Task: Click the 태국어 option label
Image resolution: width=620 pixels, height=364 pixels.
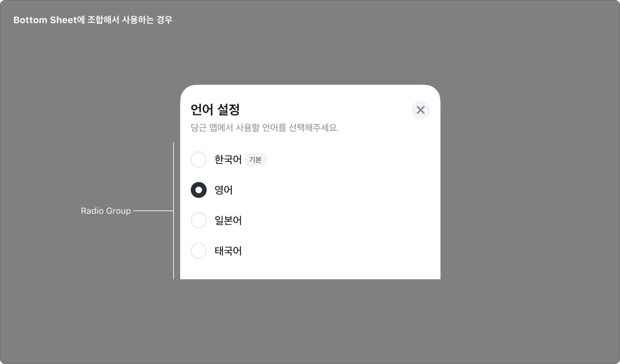Action: (228, 251)
